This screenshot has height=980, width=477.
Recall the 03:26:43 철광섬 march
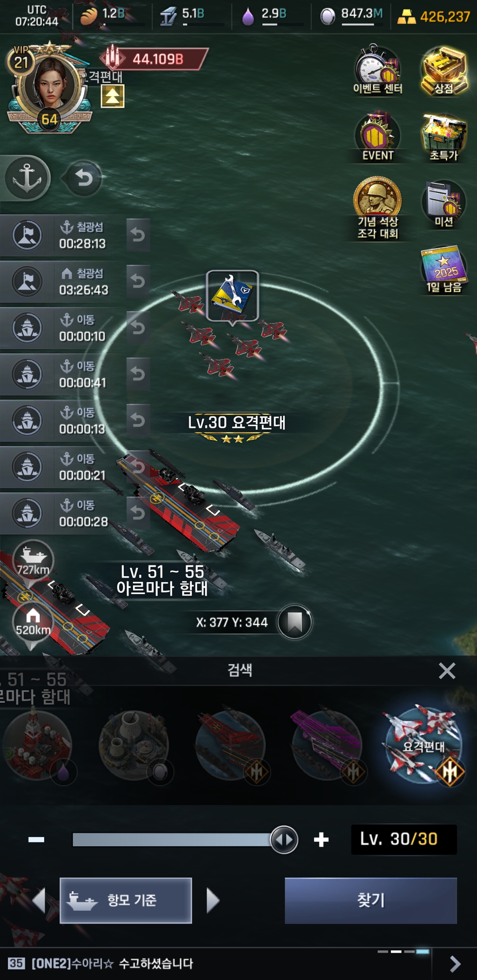point(138,281)
